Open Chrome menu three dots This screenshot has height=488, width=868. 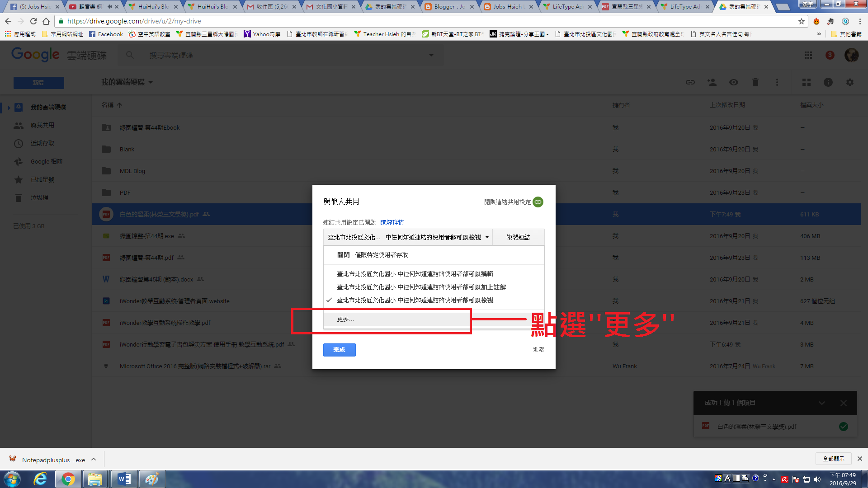pyautogui.click(x=860, y=21)
